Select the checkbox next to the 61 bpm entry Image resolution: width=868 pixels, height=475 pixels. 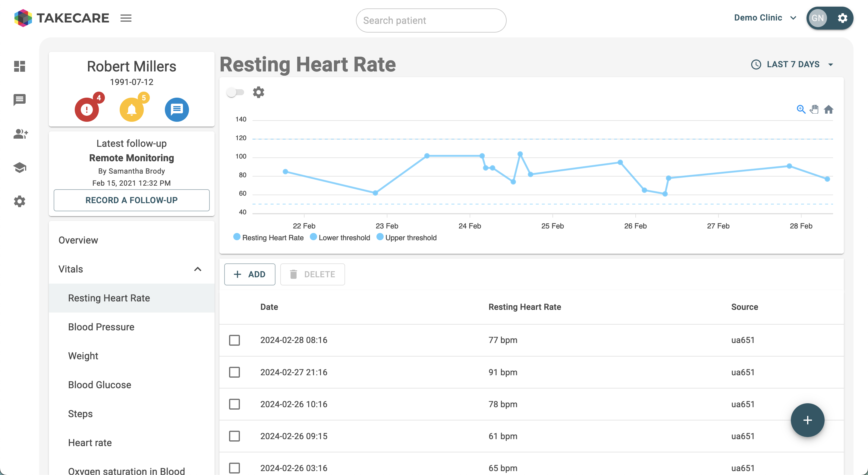pos(234,436)
